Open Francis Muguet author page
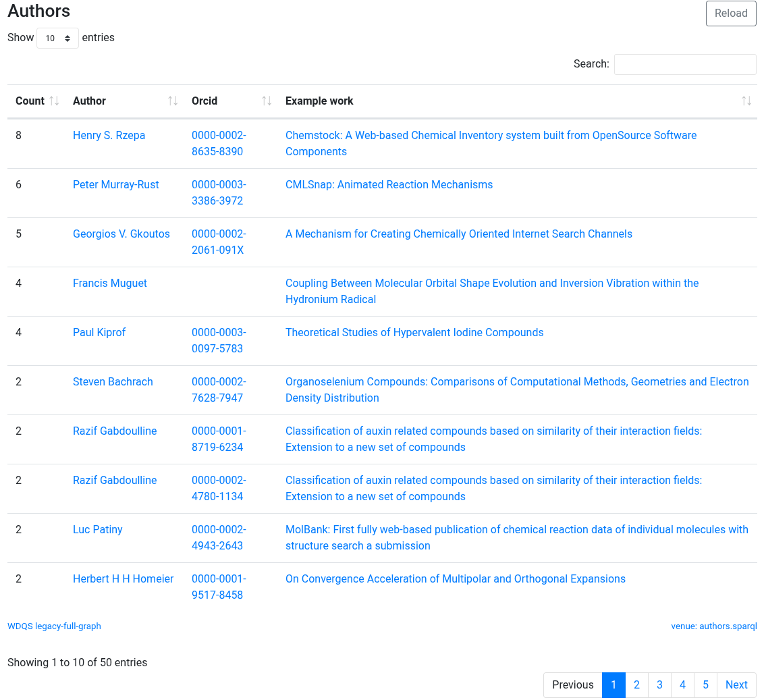 tap(110, 284)
